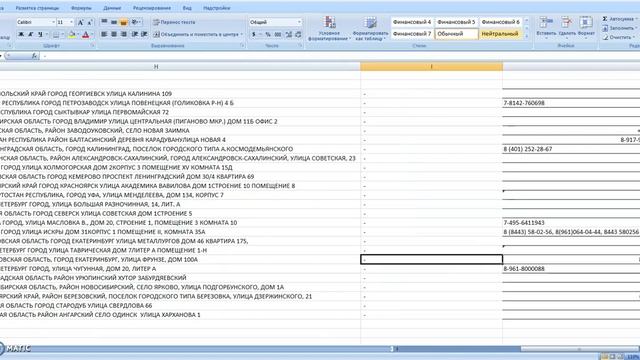Select cell with phone 7-8142-760698
The width and height of the screenshot is (640, 360).
(571, 103)
